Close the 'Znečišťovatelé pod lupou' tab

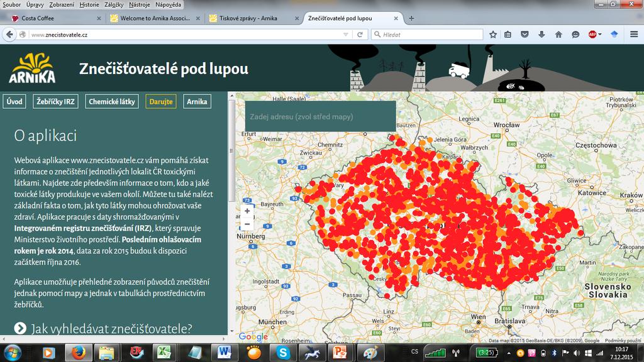click(x=396, y=18)
